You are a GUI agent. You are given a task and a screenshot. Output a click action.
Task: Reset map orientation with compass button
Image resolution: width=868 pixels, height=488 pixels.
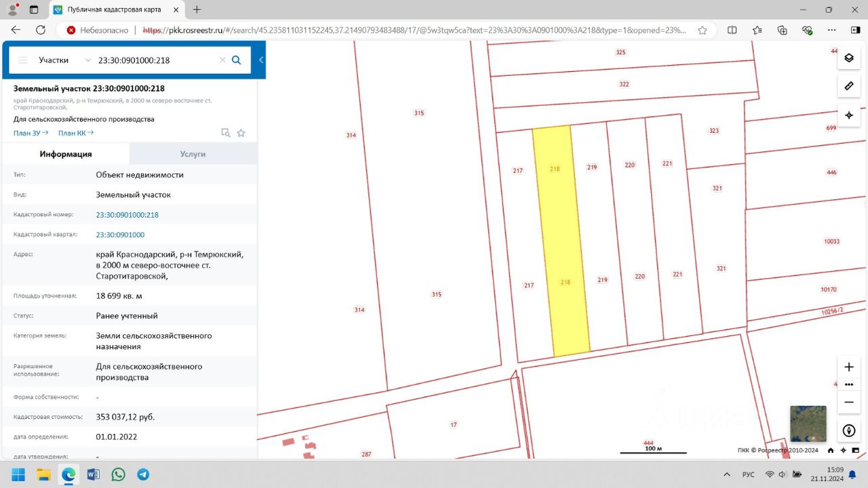coord(848,430)
